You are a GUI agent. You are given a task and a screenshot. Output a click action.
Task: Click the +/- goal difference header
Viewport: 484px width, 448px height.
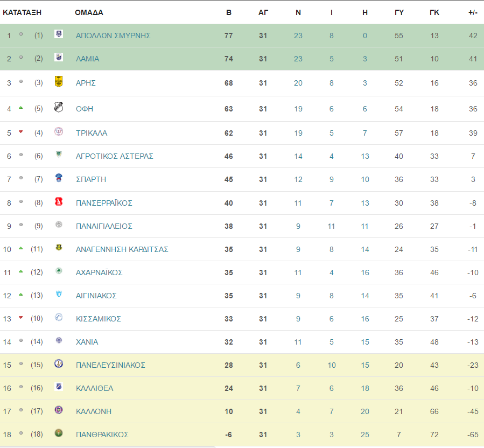tap(473, 13)
